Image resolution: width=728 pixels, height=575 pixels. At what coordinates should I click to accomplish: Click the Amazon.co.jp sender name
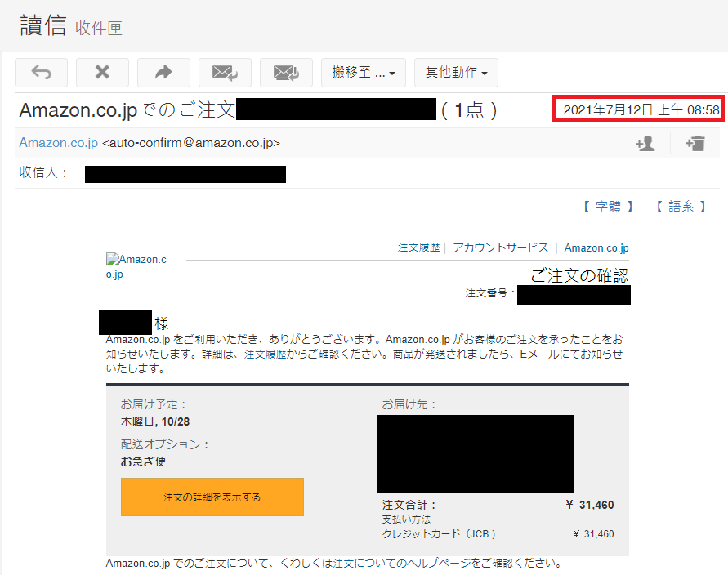click(59, 143)
